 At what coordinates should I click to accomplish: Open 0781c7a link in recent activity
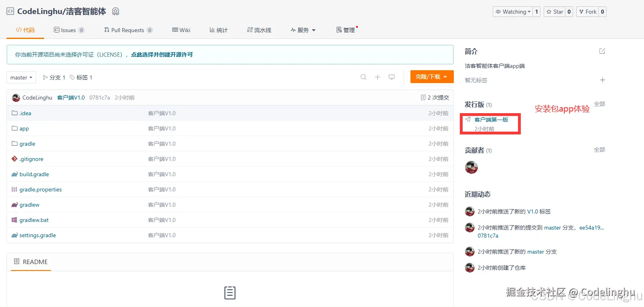click(x=488, y=236)
